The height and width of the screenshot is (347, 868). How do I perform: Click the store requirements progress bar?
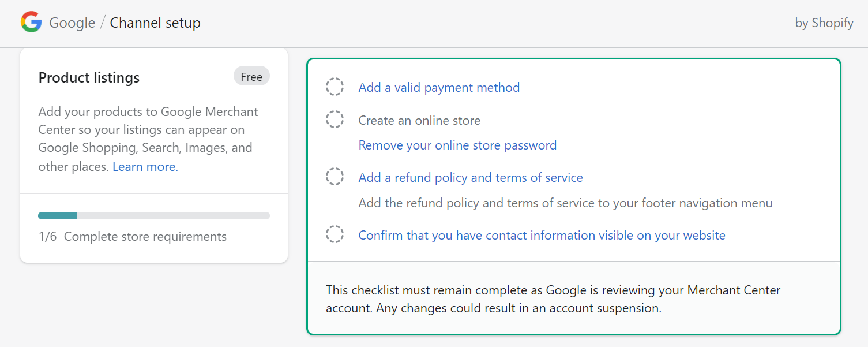(x=154, y=215)
